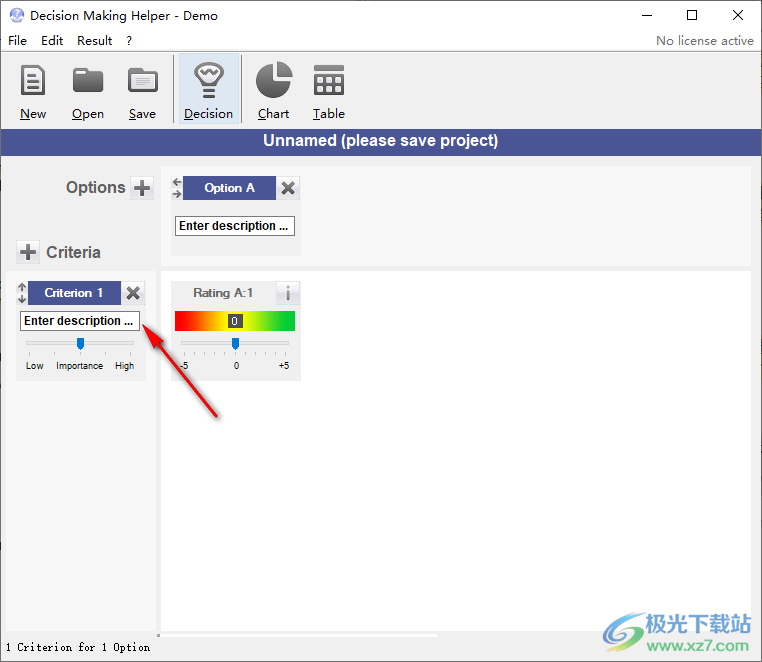Viewport: 762px width, 662px height.
Task: Click the Importance slider handle
Action: [80, 343]
